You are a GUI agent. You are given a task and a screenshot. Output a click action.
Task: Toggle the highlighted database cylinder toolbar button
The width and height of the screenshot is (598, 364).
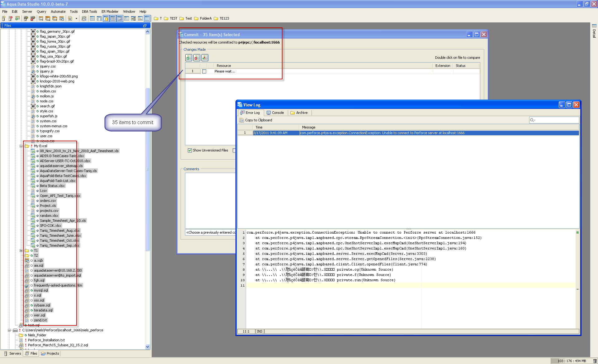coord(106,18)
